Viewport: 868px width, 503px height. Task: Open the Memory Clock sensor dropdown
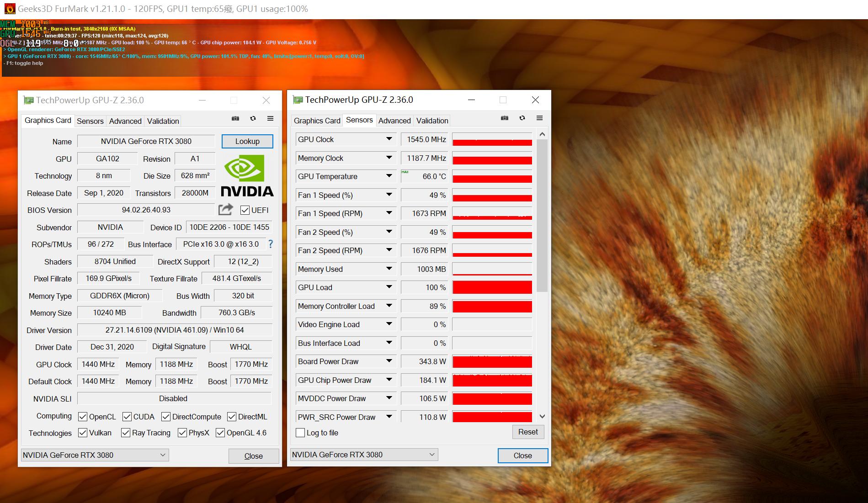pyautogui.click(x=389, y=158)
